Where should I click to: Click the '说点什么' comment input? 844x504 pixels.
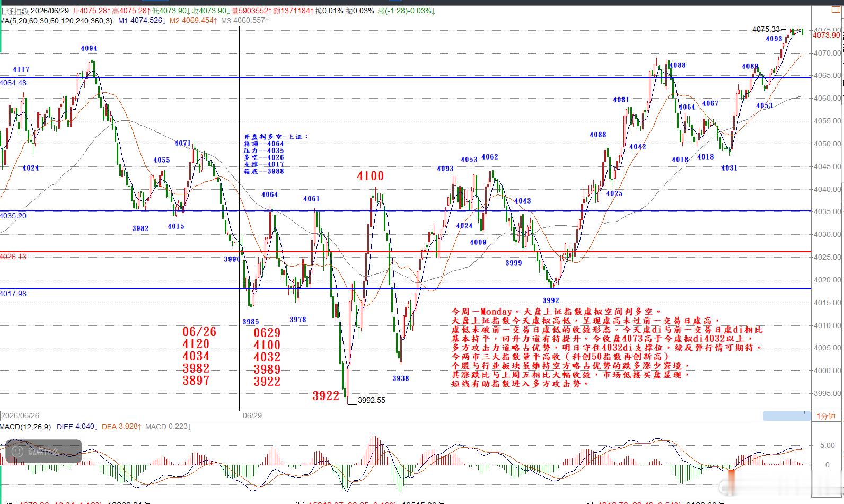click(44, 452)
